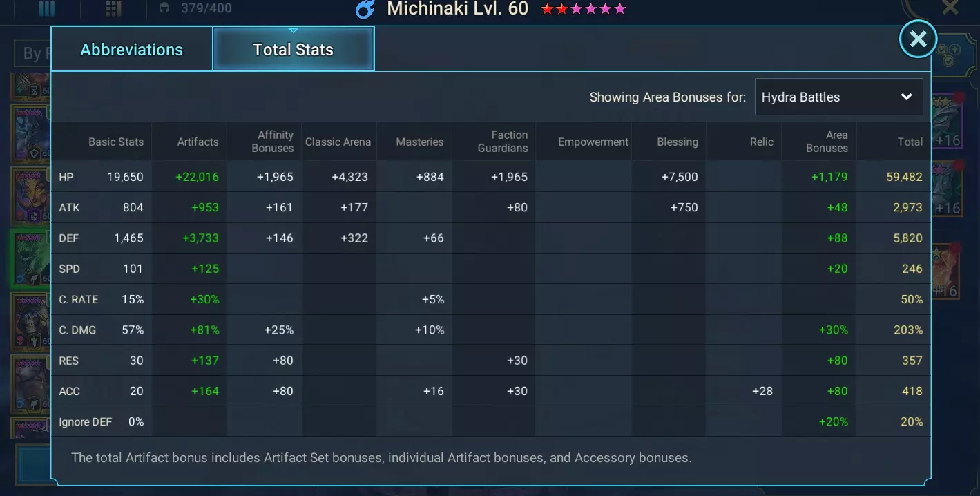Close the Total Stats dialog
Image resolution: width=980 pixels, height=496 pixels.
pyautogui.click(x=918, y=39)
